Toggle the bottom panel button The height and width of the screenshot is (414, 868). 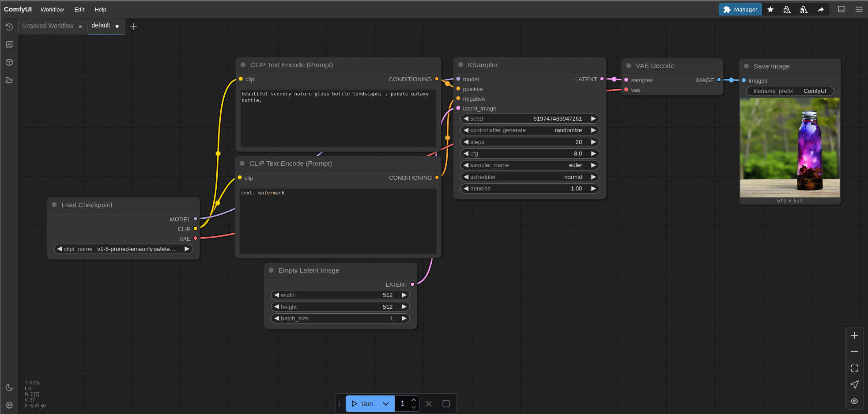[x=841, y=9]
